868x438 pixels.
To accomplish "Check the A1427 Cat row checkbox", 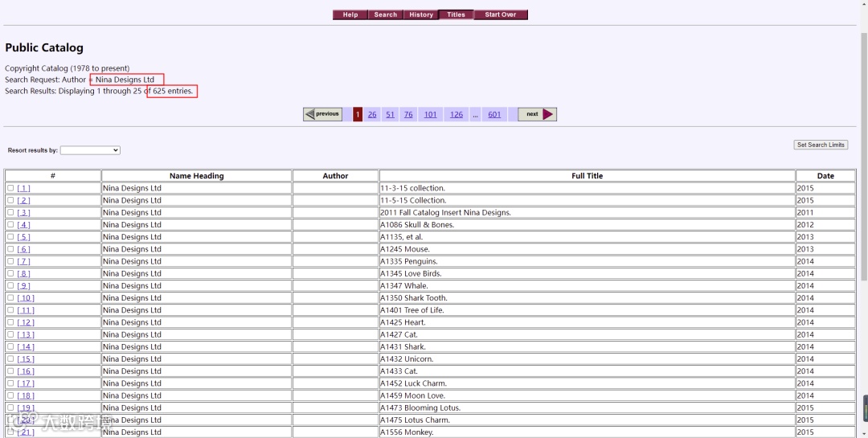I will 10,334.
